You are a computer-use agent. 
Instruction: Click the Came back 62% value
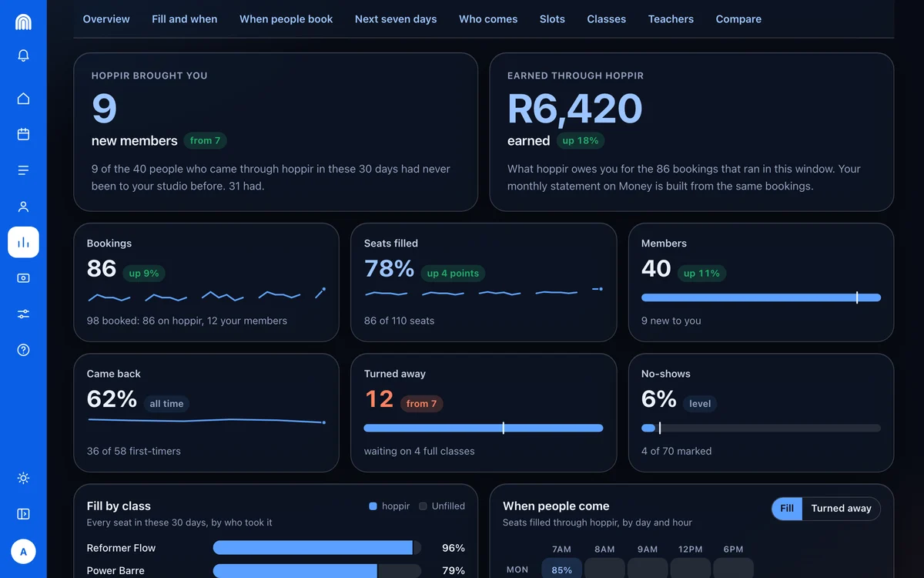tap(112, 399)
